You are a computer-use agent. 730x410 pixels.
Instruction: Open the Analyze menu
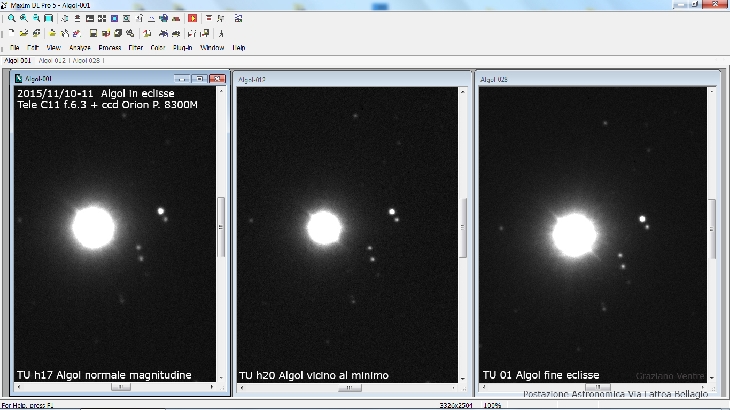tap(80, 47)
